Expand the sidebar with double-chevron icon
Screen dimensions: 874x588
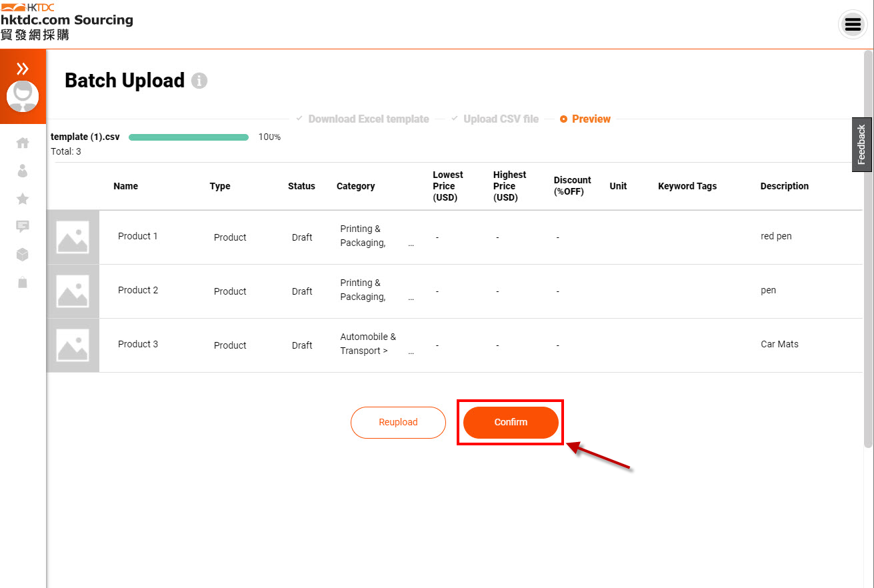[x=23, y=68]
